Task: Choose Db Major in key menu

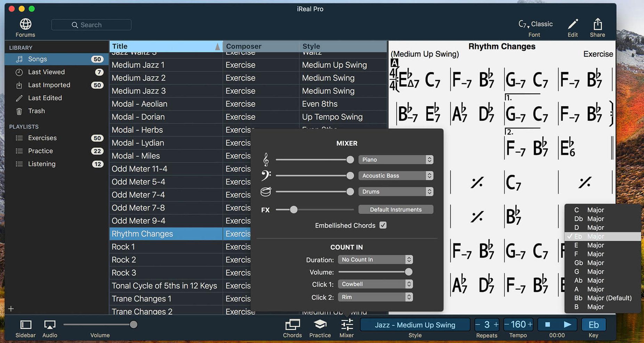Action: 603,219
